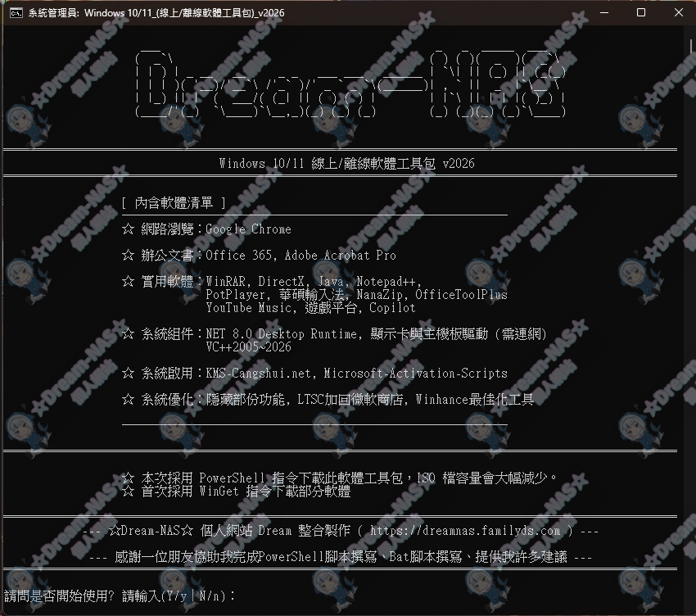Click the 'KMS-Cangshui.net' activation line
This screenshot has width=696, height=616.
[356, 373]
